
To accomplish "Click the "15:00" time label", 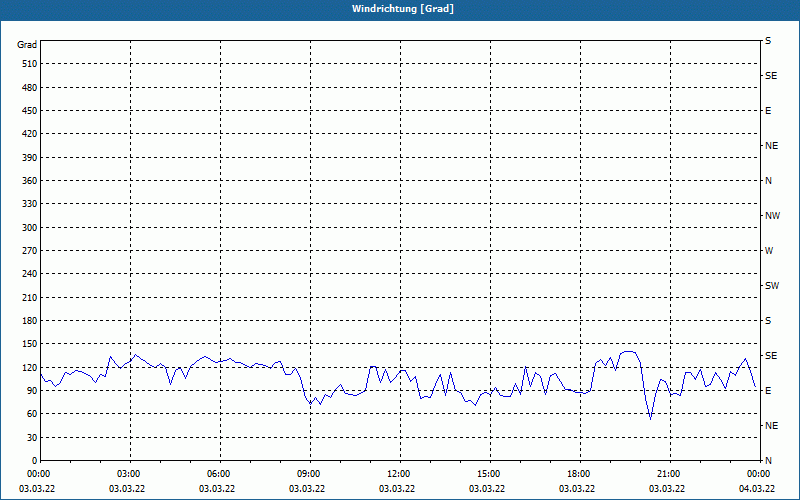I will (490, 474).
